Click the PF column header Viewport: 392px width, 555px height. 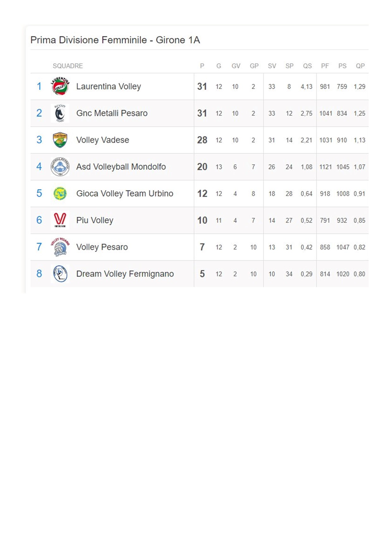coord(325,66)
